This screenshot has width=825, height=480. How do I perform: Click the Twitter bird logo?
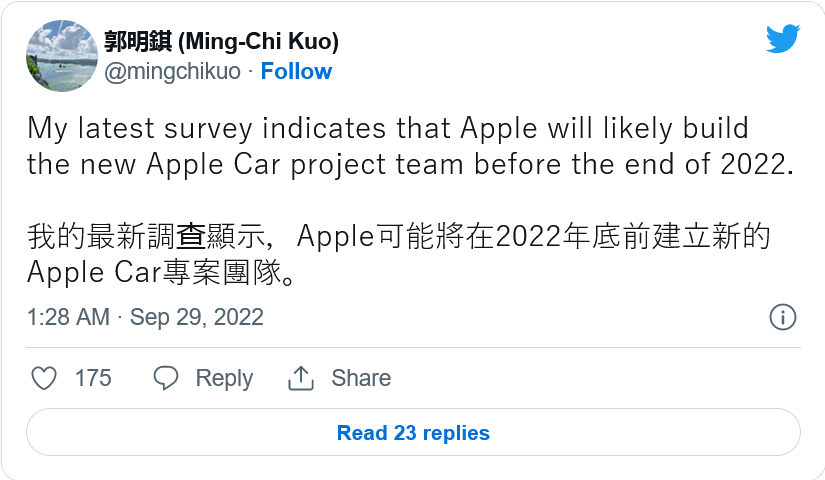[783, 38]
